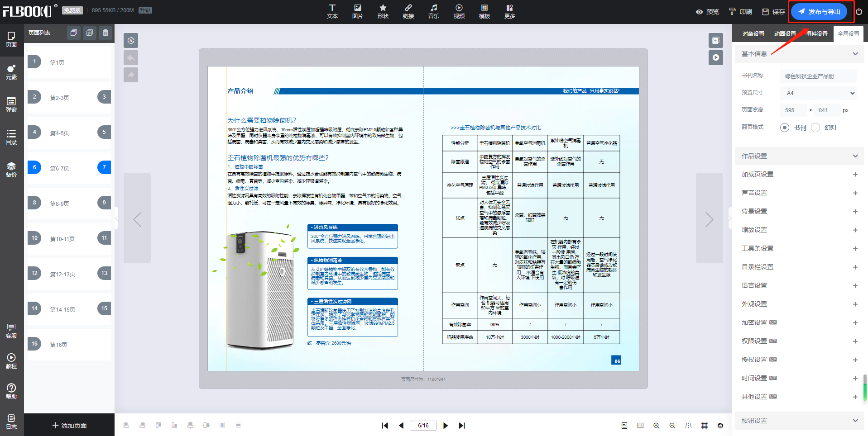The image size is (868, 436).
Task: Expand the 按钮设置 section
Action: click(x=855, y=421)
